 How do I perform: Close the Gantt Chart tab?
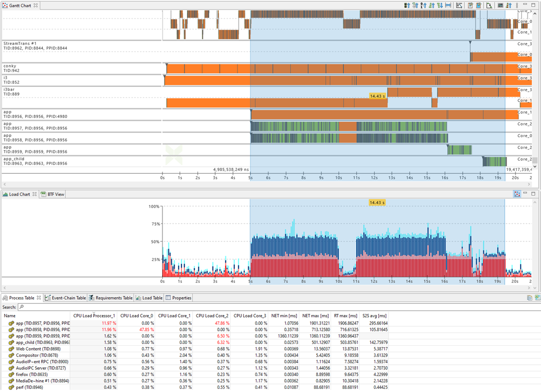coord(35,6)
